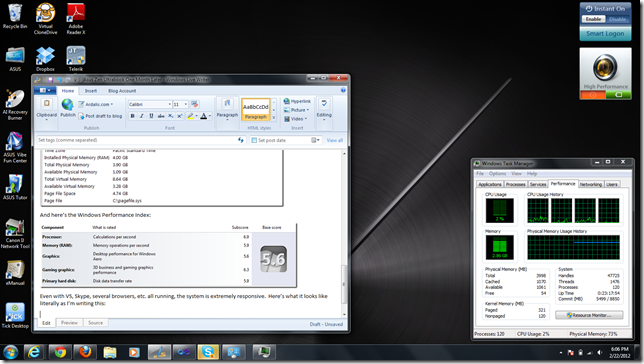Toggle Bold formatting
644x364 pixels.
pos(132,116)
